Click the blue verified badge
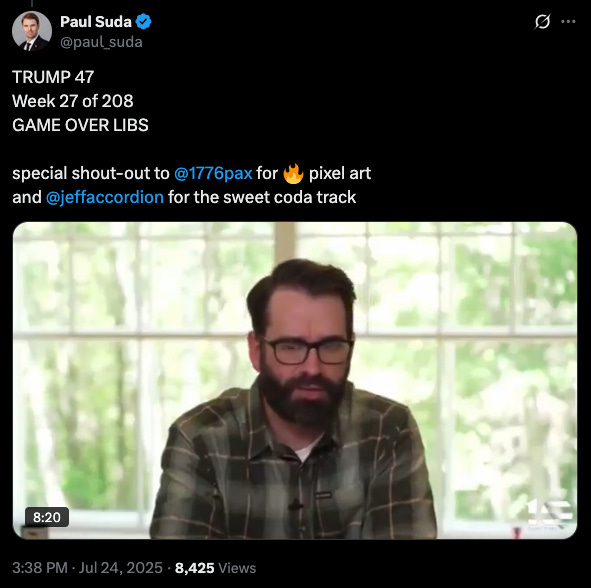Viewport: 591px width, 588px height. (143, 22)
